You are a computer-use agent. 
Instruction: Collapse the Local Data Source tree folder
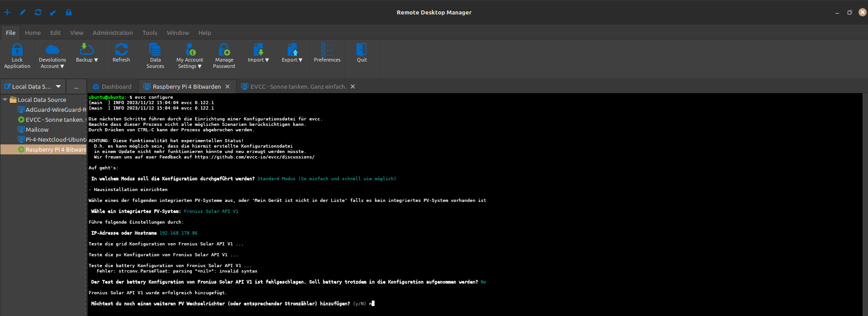tap(5, 100)
